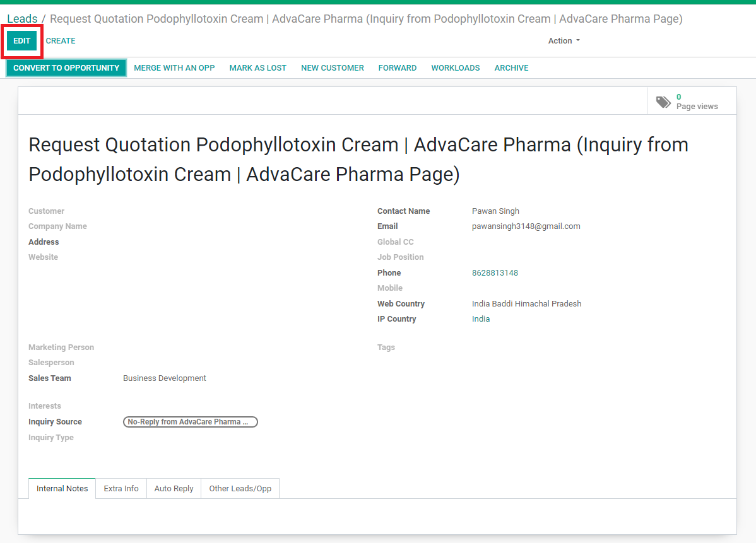Click the Sales Team field label
The width and height of the screenshot is (756, 543).
(x=50, y=378)
